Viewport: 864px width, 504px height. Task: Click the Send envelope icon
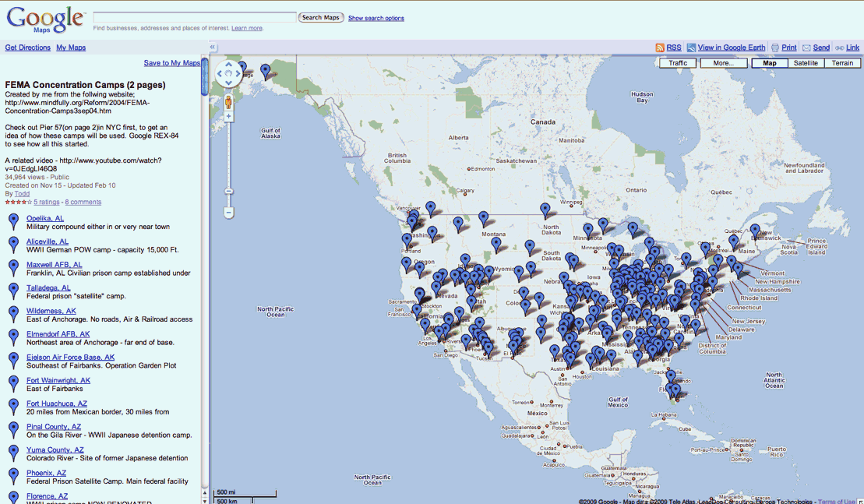806,48
